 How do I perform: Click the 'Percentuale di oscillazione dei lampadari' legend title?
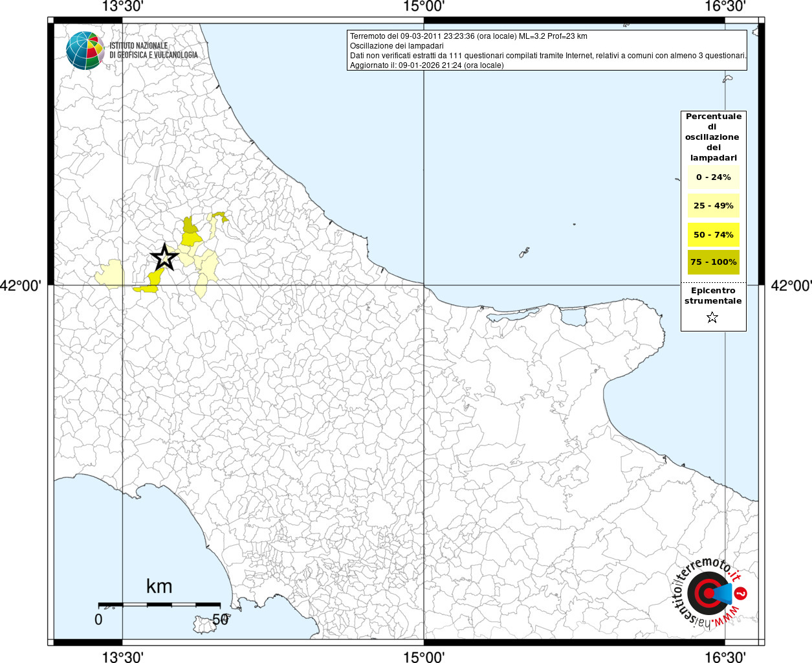click(x=713, y=137)
